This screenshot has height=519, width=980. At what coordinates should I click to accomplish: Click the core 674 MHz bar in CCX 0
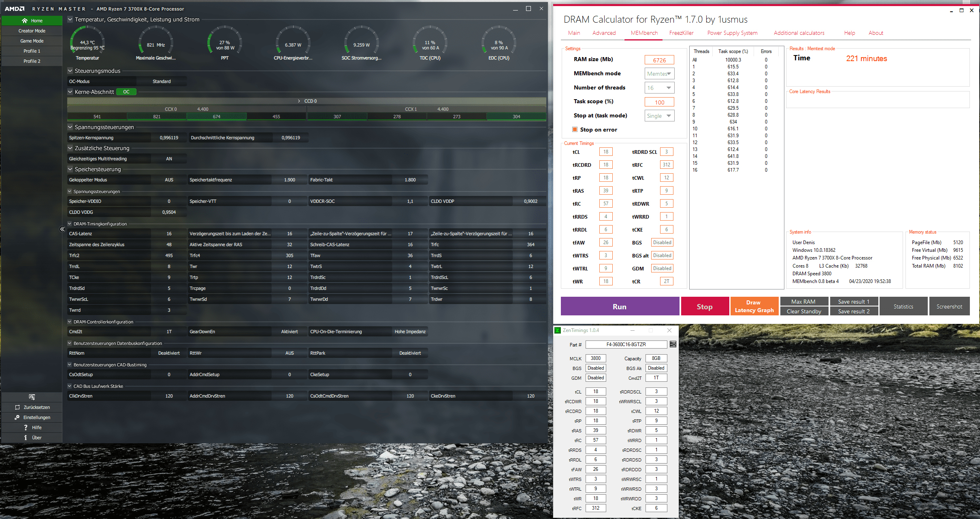(x=217, y=117)
